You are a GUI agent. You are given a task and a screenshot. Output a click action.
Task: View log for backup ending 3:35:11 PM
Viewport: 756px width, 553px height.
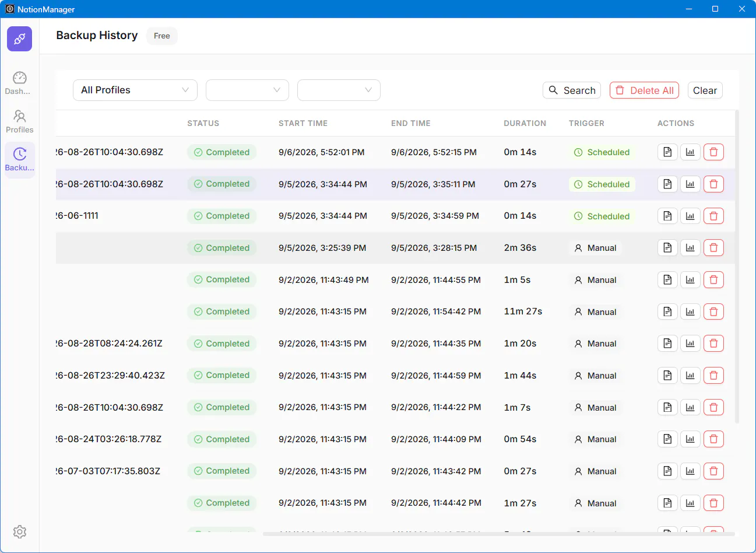[667, 184]
